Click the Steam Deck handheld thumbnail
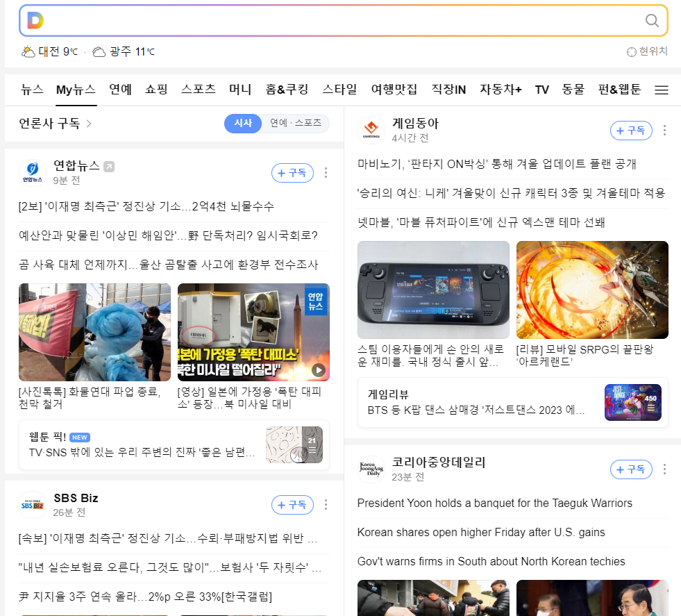 point(433,290)
